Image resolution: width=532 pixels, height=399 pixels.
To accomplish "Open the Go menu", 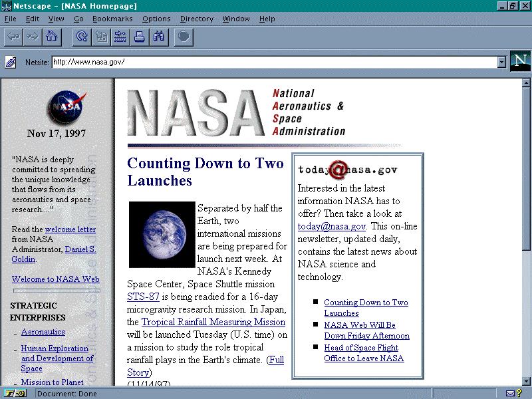I will [78, 19].
